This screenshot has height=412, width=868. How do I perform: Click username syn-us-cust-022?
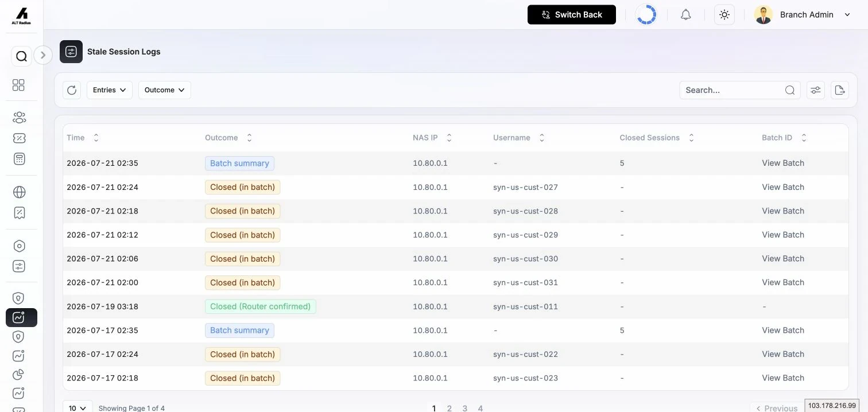[525, 354]
